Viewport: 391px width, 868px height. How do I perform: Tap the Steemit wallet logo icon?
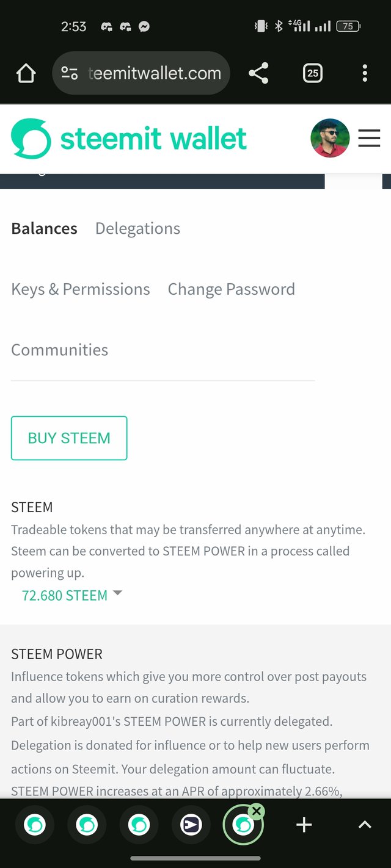click(31, 139)
